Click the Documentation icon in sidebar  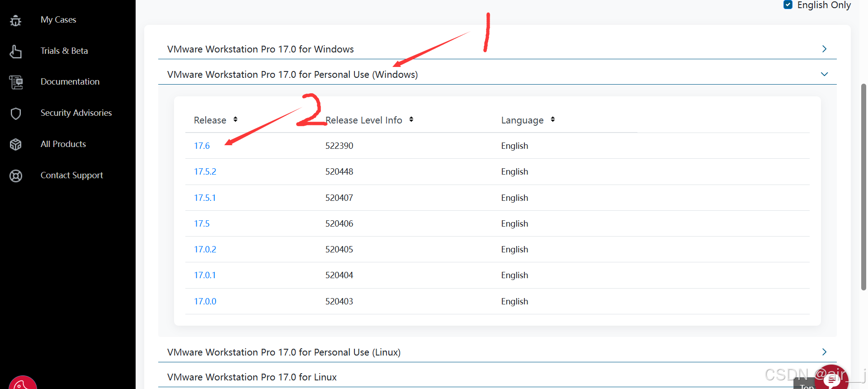[x=16, y=82]
